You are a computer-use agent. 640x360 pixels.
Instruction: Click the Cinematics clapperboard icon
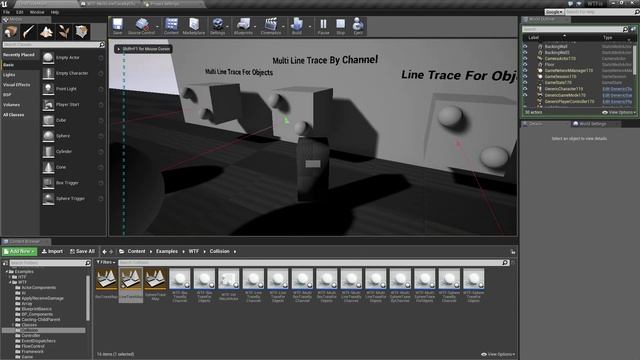[271, 24]
